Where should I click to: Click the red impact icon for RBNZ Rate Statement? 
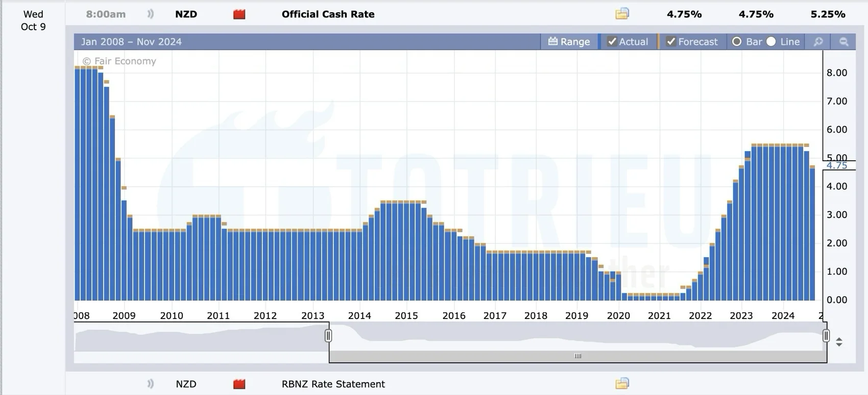[239, 384]
